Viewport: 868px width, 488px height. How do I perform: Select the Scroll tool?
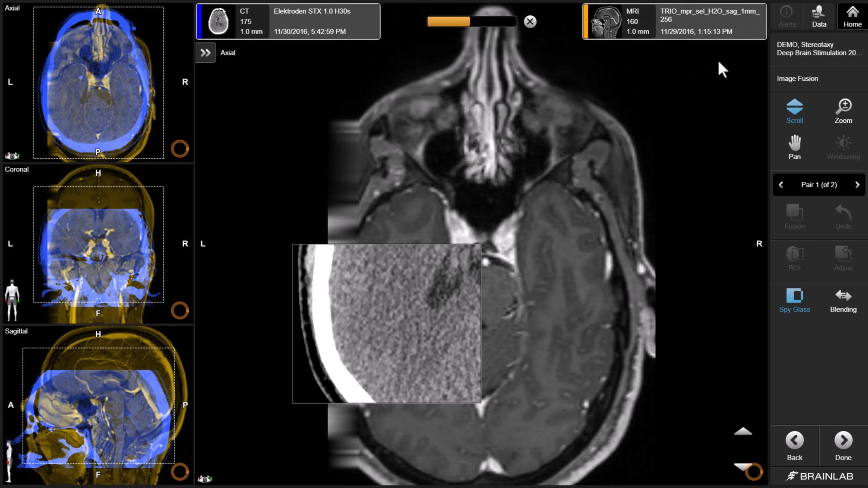point(794,111)
